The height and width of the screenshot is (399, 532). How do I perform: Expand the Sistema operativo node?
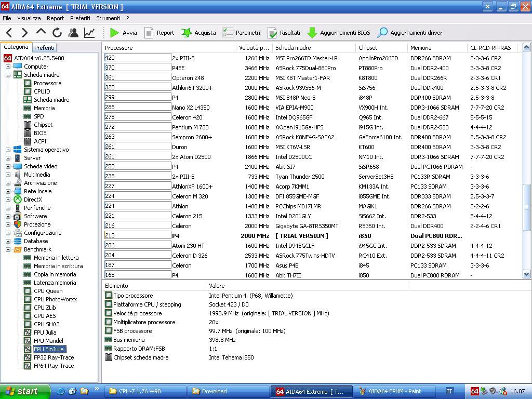(x=8, y=150)
